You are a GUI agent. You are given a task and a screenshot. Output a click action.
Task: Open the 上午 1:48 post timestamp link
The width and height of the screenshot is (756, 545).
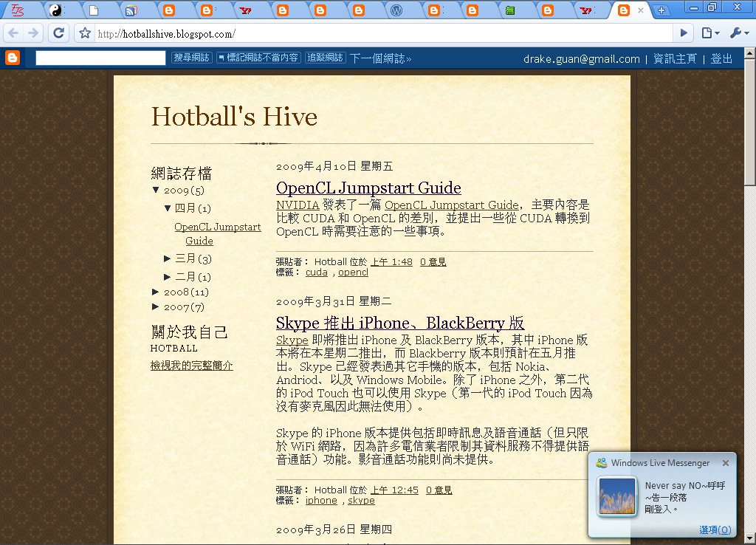coord(391,262)
